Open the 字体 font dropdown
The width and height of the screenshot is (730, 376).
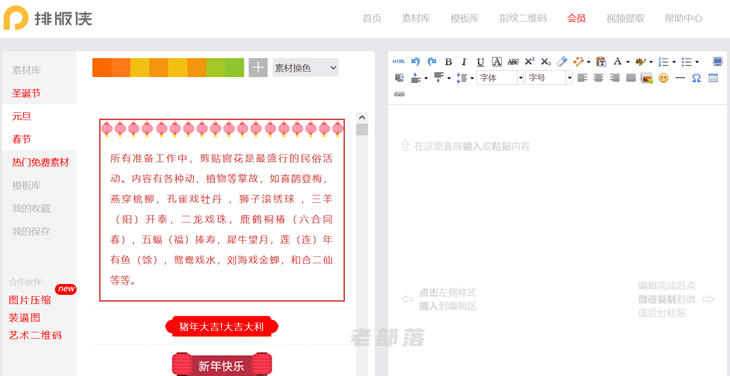coord(500,78)
